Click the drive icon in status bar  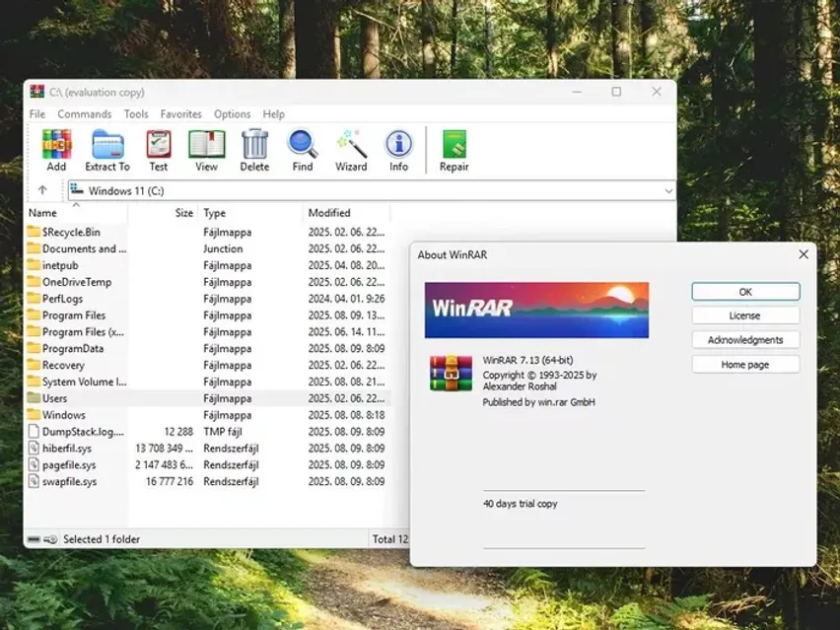pyautogui.click(x=34, y=539)
